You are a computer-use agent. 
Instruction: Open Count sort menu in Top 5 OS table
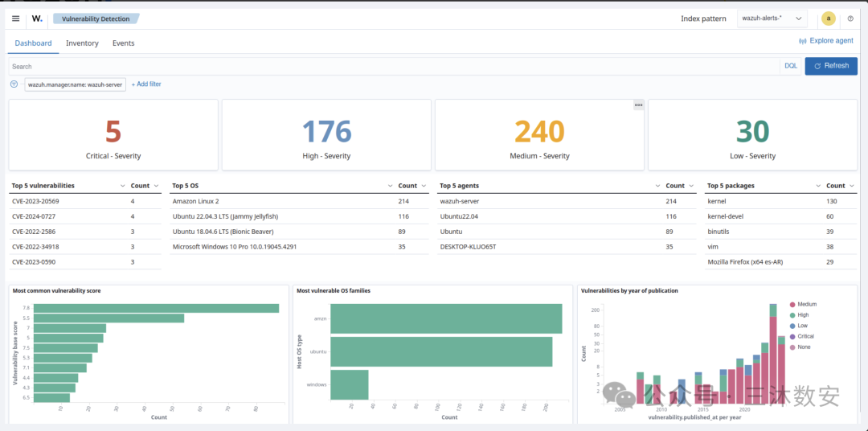click(x=424, y=186)
